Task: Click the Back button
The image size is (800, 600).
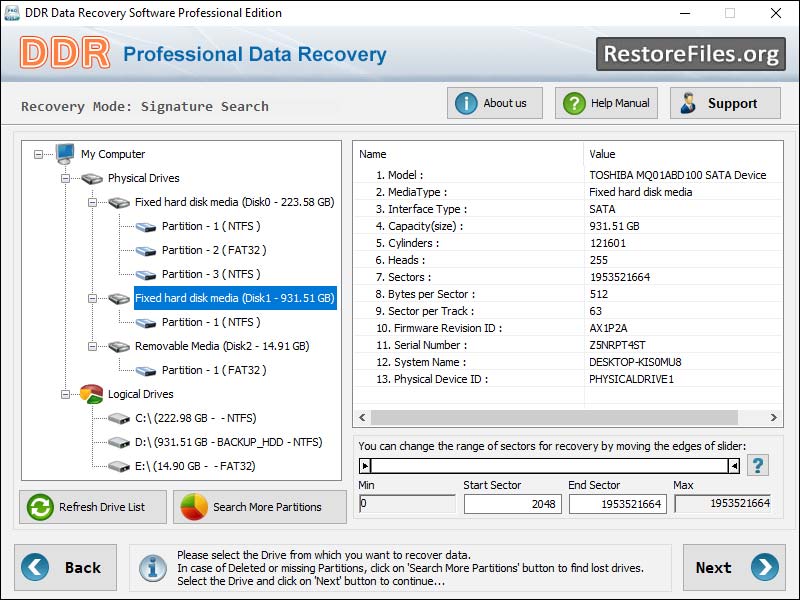Action: pyautogui.click(x=66, y=568)
